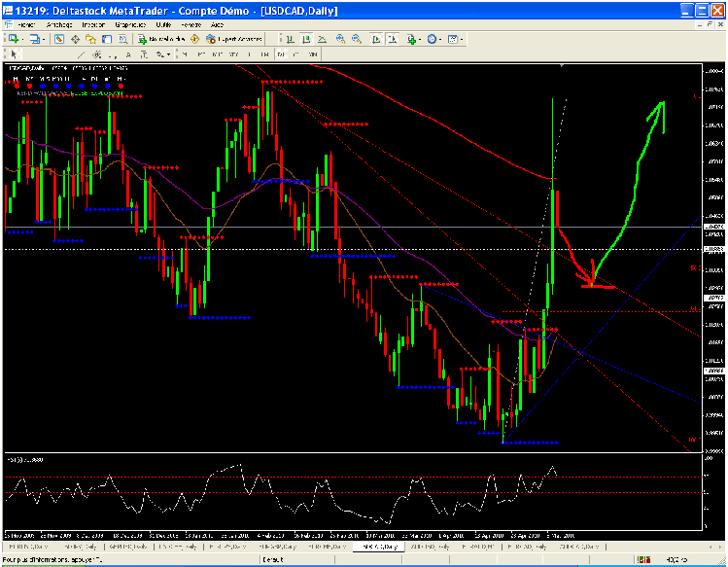
Task: Open the Fenêtre menu
Action: pos(191,24)
